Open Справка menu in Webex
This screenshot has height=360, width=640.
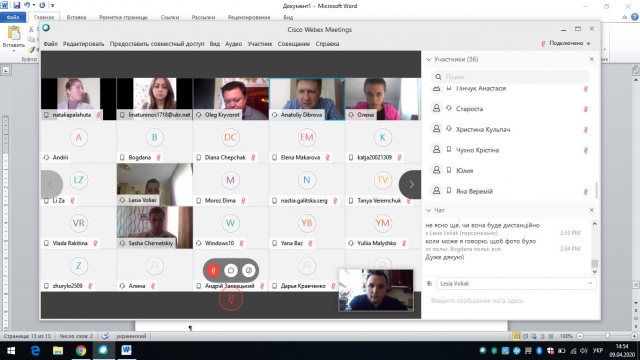pyautogui.click(x=327, y=44)
